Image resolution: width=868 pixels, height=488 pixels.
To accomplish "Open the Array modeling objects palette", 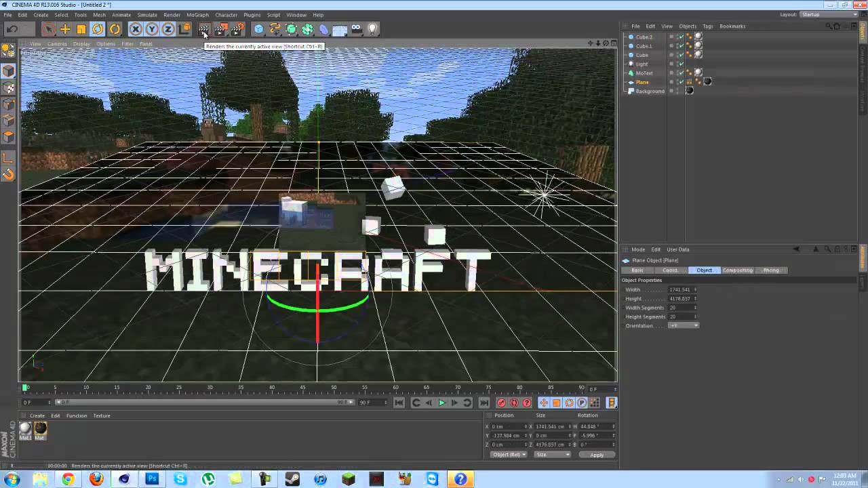I will pos(308,29).
